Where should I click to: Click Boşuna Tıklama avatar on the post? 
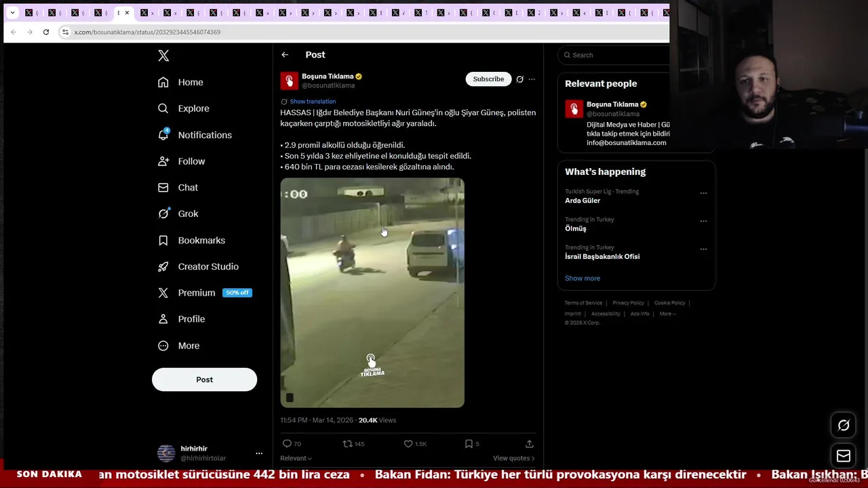[x=290, y=81]
